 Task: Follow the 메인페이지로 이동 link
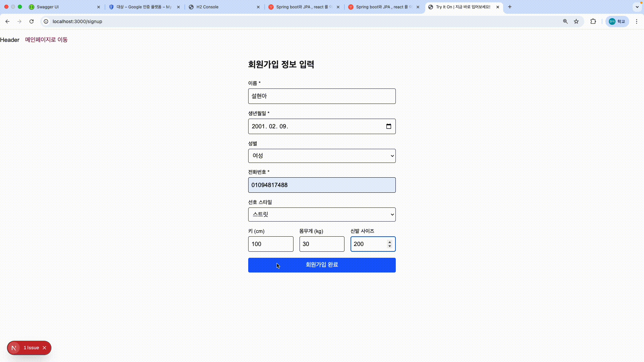click(46, 40)
